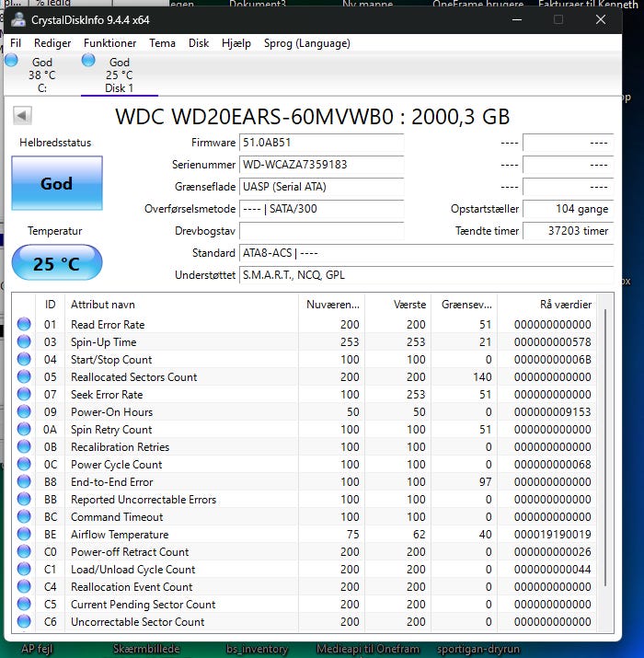Select the Current Pending Sector Count attribute name
644x658 pixels.
point(144,605)
